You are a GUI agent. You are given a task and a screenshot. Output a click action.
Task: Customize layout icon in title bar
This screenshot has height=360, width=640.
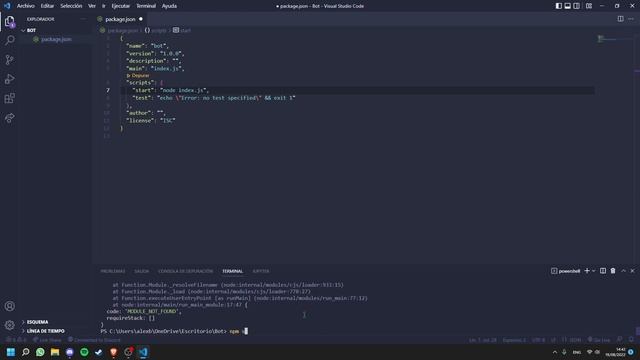(589, 6)
